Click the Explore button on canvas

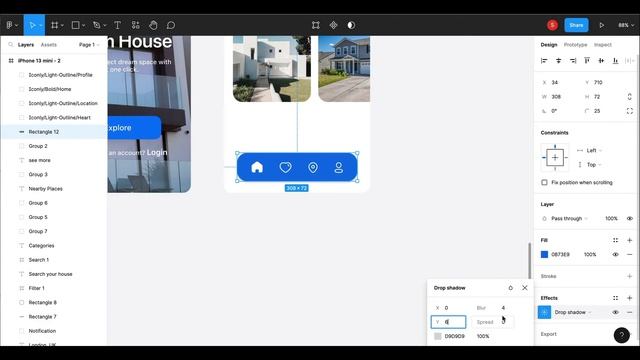click(134, 128)
